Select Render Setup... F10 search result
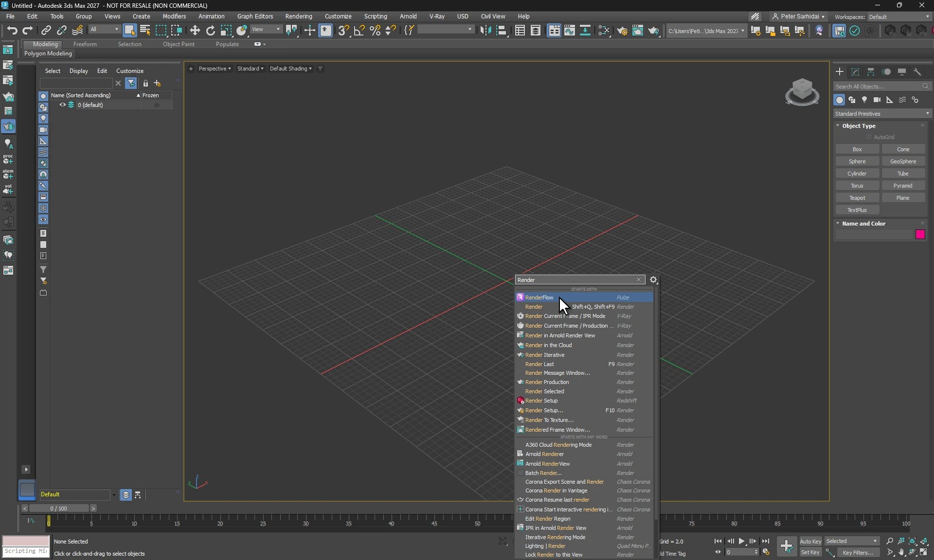Viewport: 934px width, 560px height. pos(584,410)
